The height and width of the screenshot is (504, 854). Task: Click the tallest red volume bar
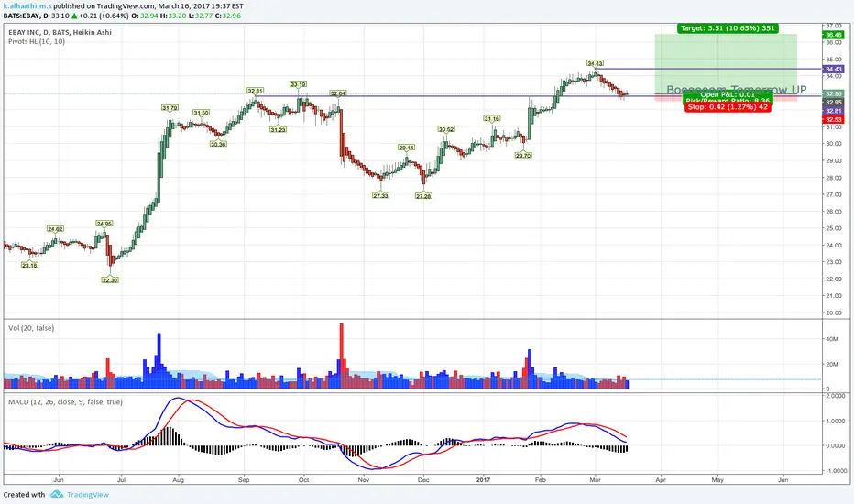pos(342,356)
